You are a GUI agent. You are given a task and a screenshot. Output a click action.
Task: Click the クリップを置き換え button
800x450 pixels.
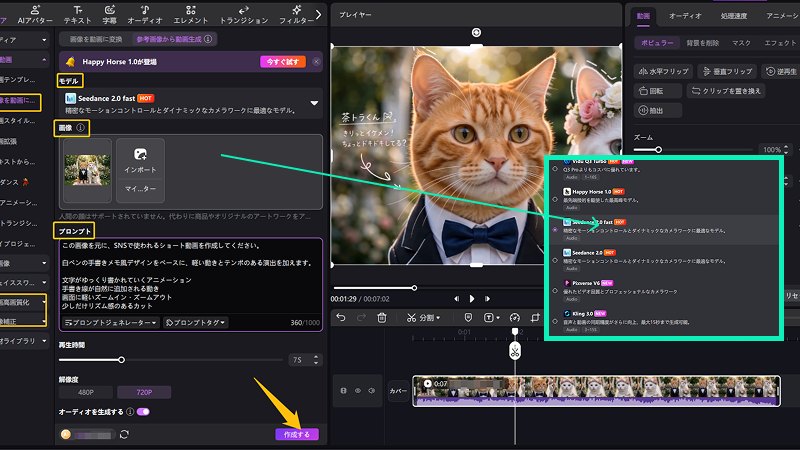coord(726,91)
